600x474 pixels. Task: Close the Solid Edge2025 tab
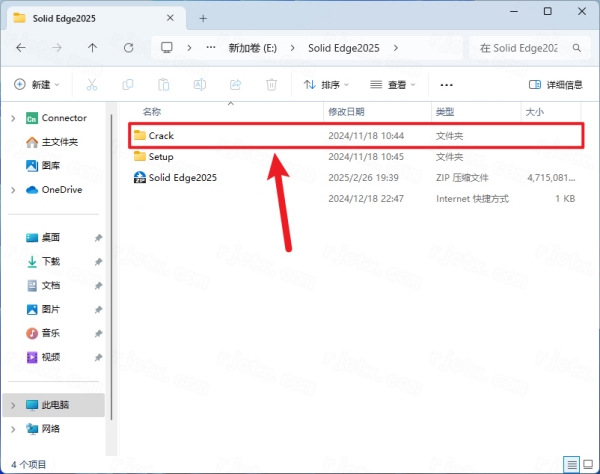coord(170,18)
